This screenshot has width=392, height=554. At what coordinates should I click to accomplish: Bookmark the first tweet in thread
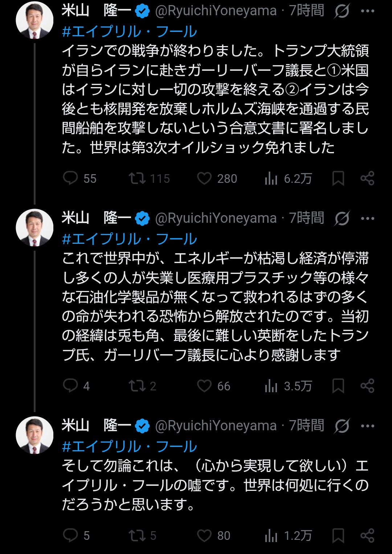coord(338,178)
